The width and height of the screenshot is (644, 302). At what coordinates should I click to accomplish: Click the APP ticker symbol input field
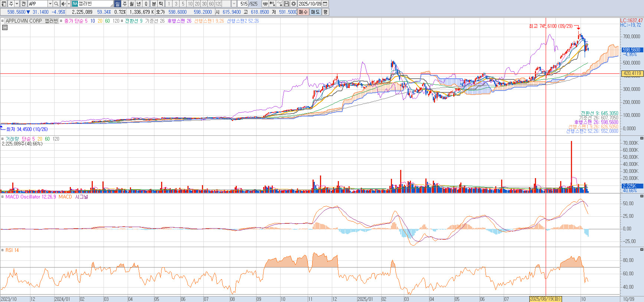(x=38, y=4)
